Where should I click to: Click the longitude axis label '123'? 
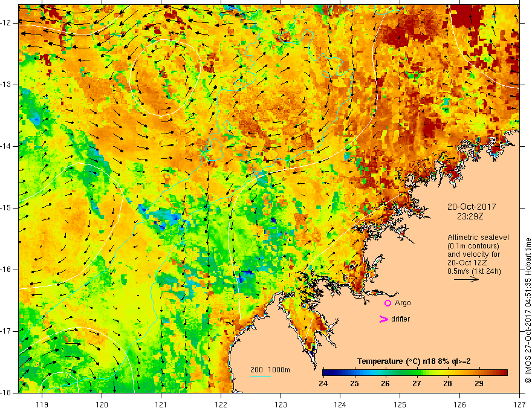tap(281, 405)
